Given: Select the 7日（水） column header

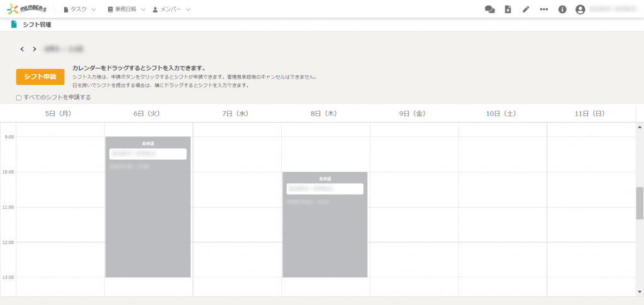Looking at the screenshot, I should (237, 114).
